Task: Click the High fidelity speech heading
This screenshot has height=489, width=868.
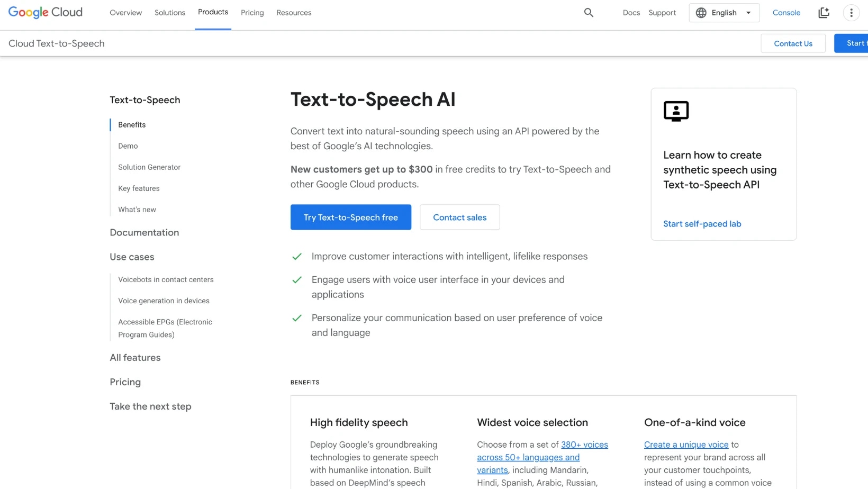Action: (x=359, y=422)
